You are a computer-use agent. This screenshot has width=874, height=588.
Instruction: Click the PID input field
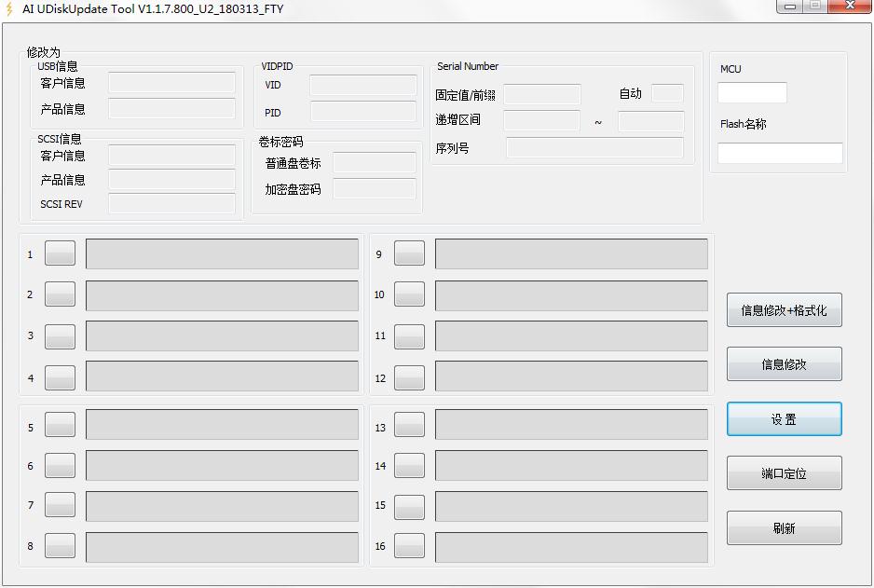362,113
